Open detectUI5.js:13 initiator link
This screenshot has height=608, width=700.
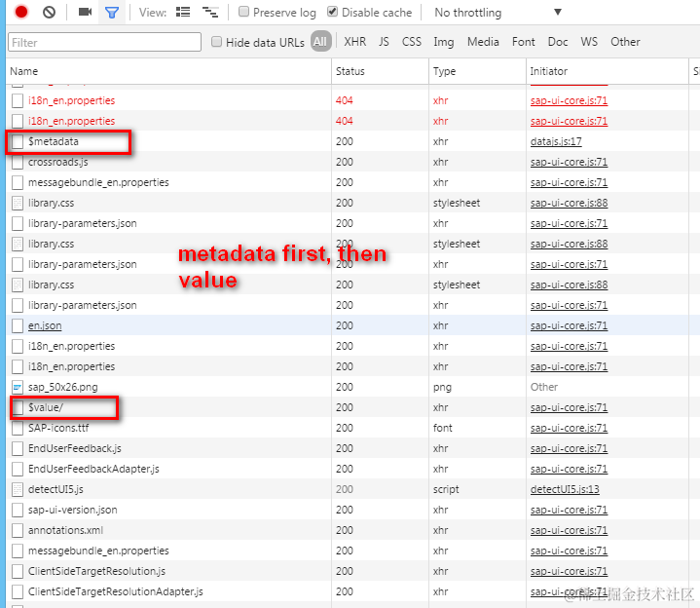point(565,490)
